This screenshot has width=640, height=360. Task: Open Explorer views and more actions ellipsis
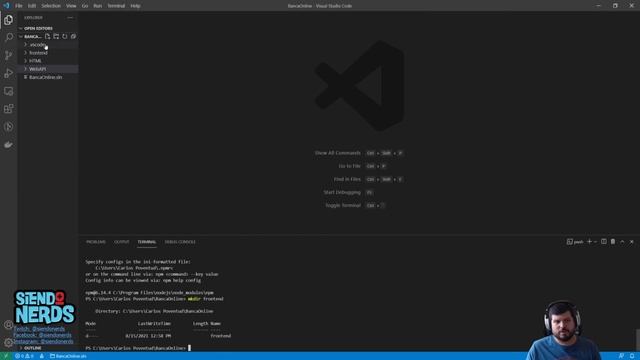[70, 18]
